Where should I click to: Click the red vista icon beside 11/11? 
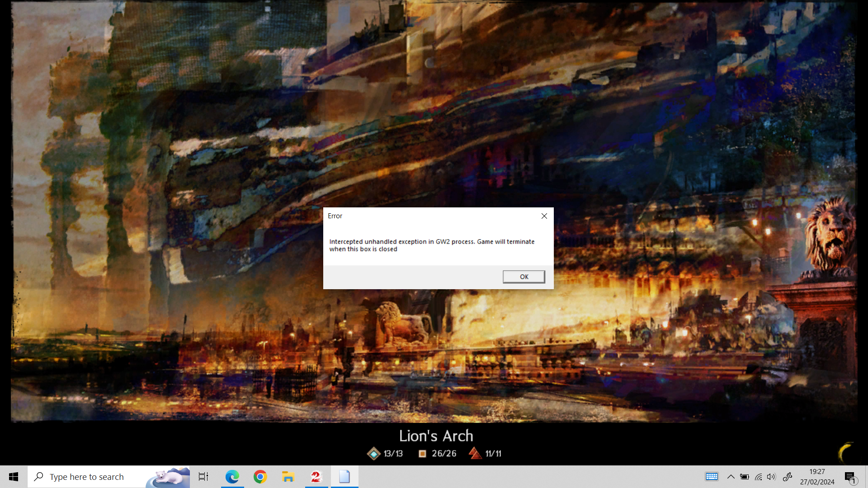pyautogui.click(x=475, y=453)
